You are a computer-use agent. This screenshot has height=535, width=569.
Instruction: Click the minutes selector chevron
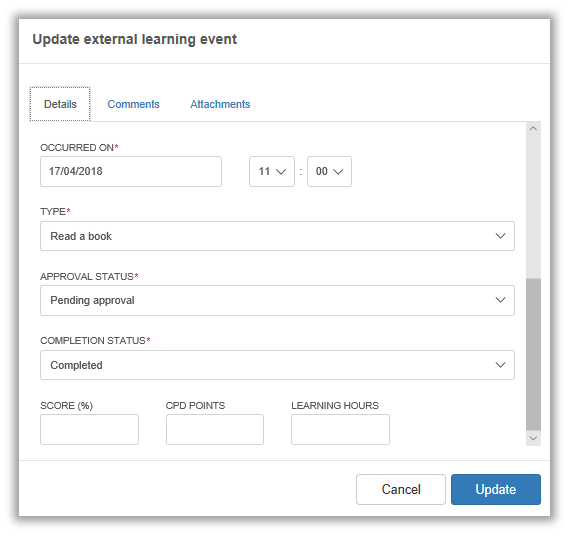coord(338,172)
